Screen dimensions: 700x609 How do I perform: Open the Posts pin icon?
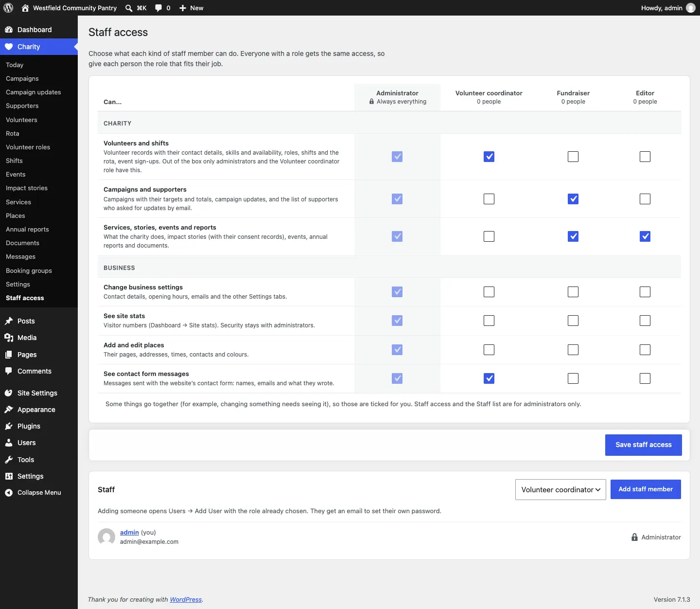point(9,321)
